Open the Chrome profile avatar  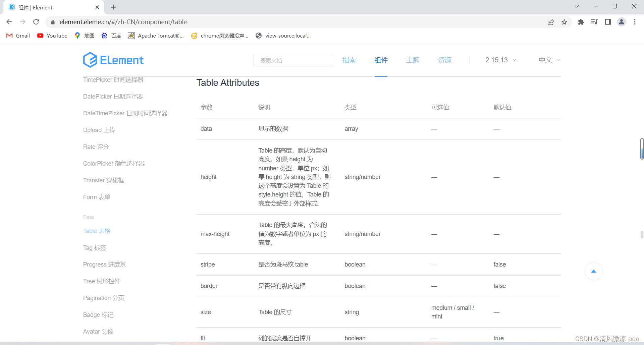(622, 22)
